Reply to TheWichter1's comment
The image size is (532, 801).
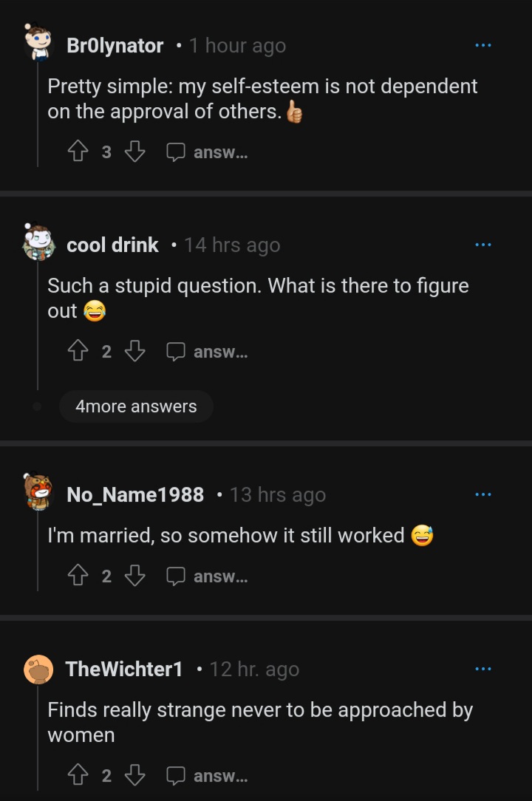(207, 775)
